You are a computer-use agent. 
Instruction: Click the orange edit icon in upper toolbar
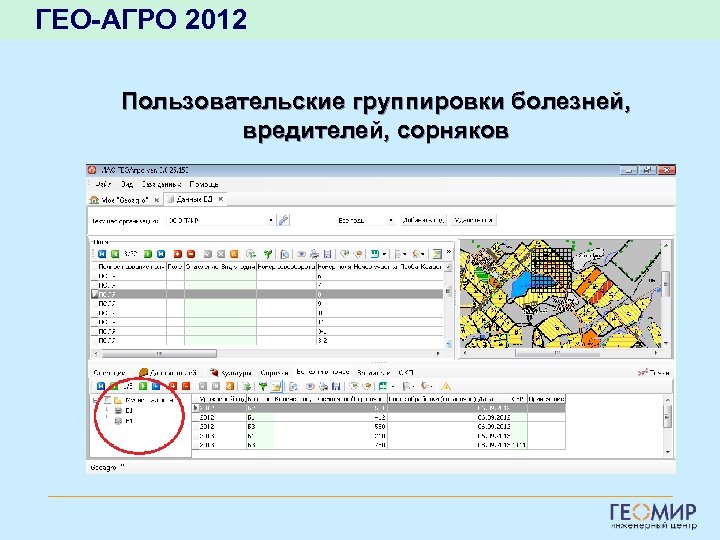(x=234, y=253)
